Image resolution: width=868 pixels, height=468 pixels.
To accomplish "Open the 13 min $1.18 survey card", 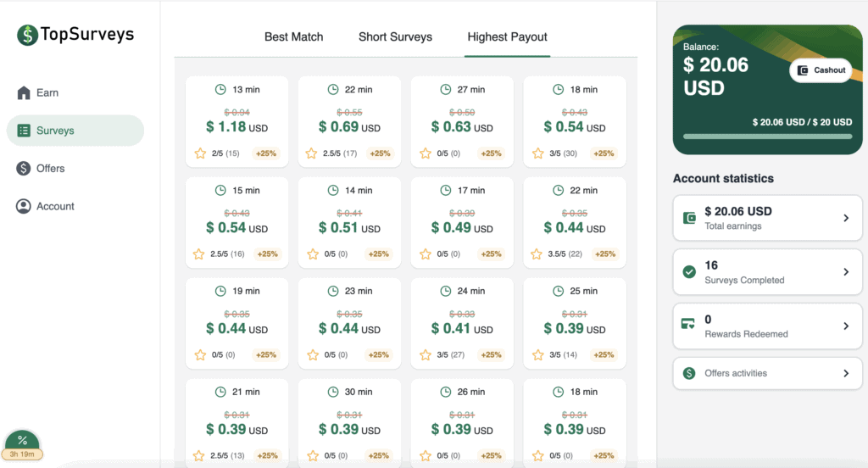I will coord(236,121).
